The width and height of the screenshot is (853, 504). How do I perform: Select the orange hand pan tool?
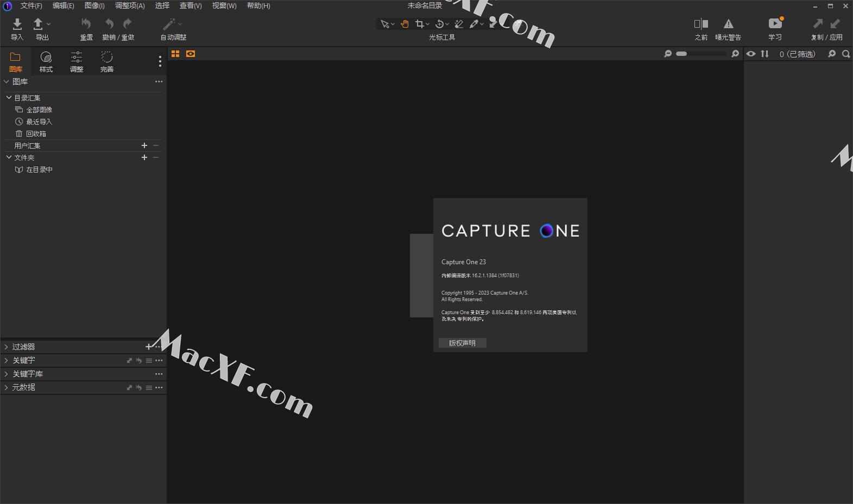pyautogui.click(x=405, y=24)
